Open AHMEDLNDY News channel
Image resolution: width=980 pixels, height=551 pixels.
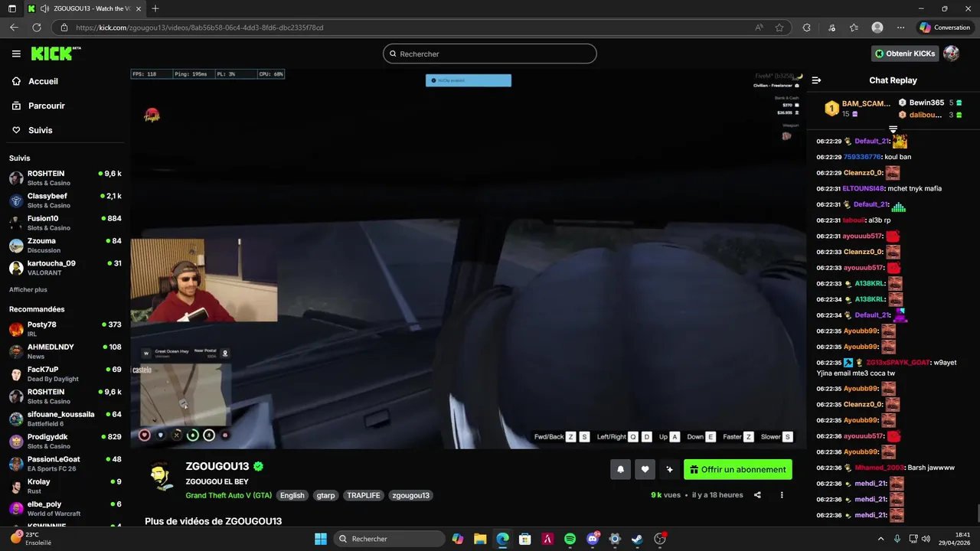64,351
